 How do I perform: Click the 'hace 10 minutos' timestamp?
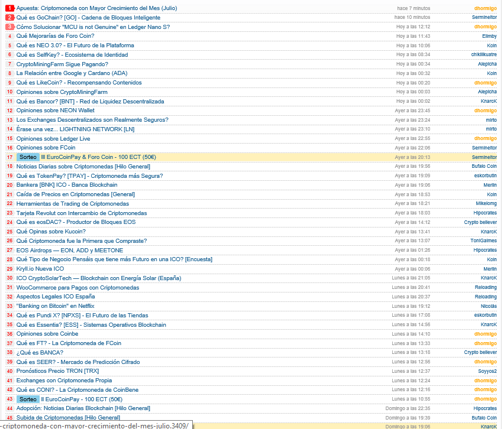pyautogui.click(x=412, y=17)
